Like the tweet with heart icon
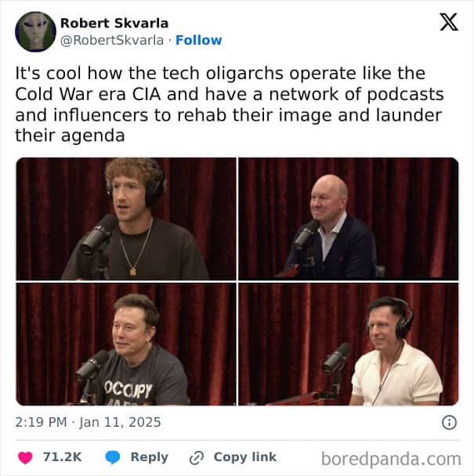 click(x=25, y=457)
